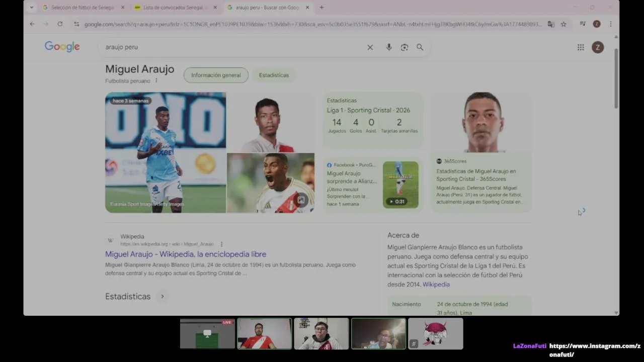The height and width of the screenshot is (362, 644).
Task: View site information icon in address bar
Action: pos(76,24)
